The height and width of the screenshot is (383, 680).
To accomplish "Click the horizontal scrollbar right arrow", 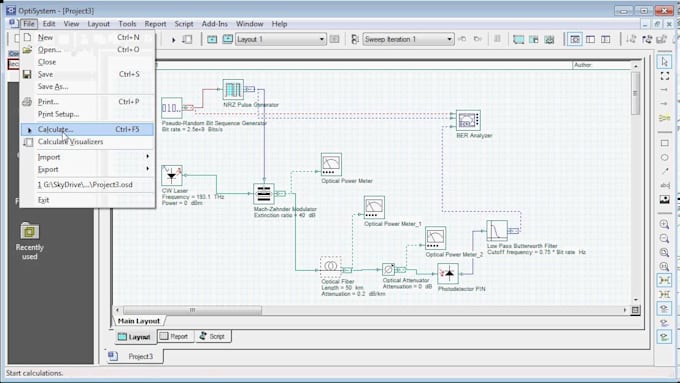I will coord(625,310).
